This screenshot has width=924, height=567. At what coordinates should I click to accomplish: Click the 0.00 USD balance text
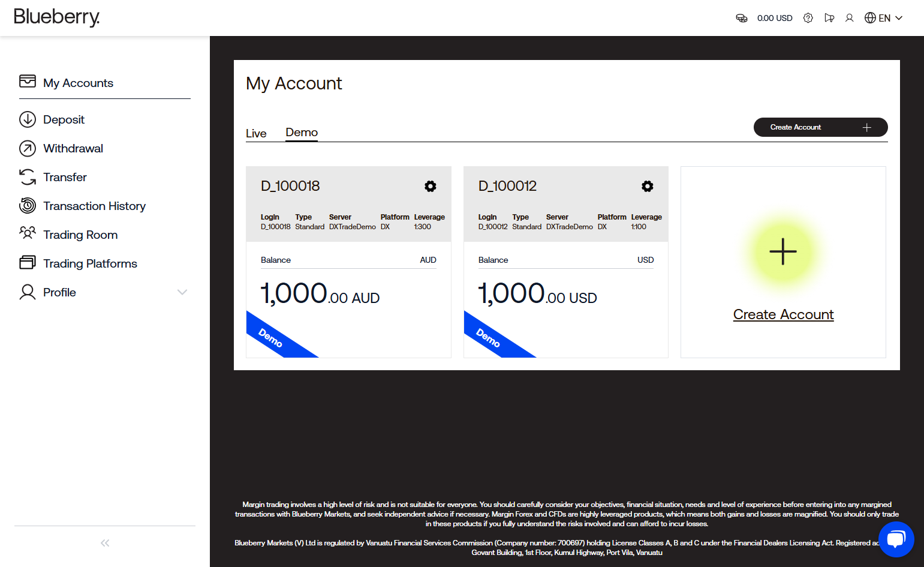(775, 18)
